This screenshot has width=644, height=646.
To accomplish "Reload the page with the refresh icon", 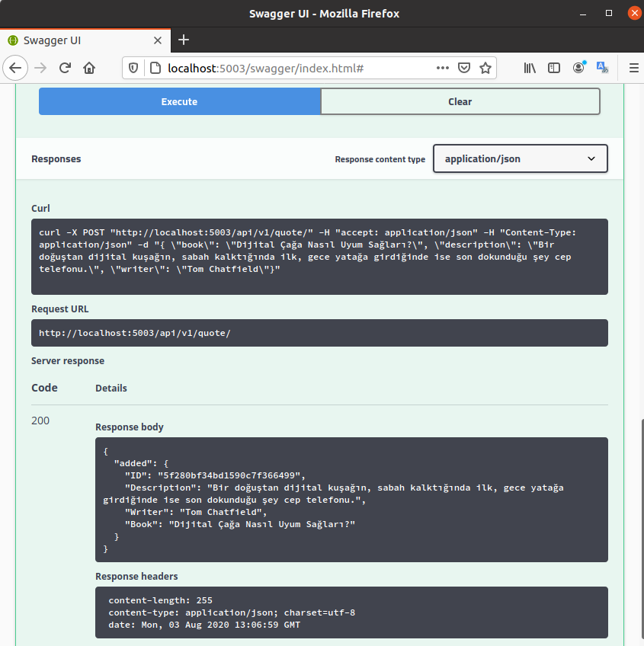I will (65, 68).
